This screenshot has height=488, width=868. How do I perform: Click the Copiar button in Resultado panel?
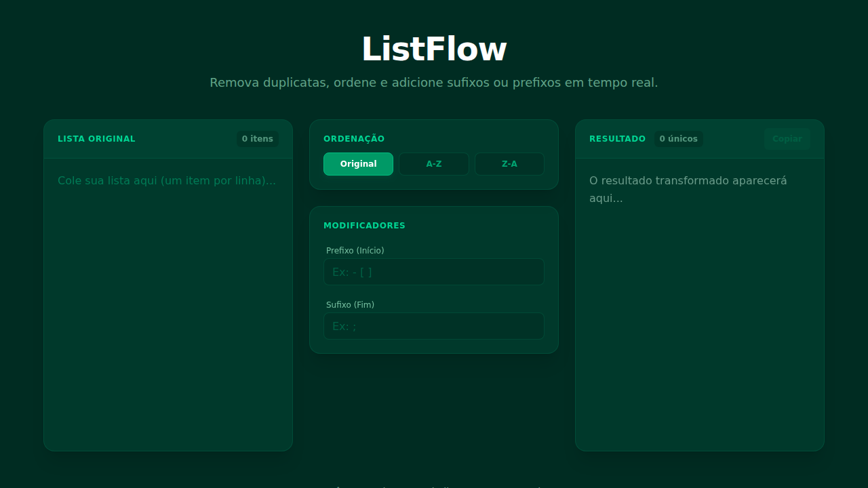tap(787, 139)
